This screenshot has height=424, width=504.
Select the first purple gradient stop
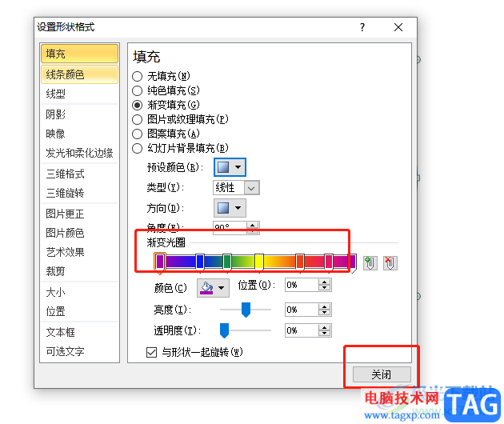(x=160, y=262)
